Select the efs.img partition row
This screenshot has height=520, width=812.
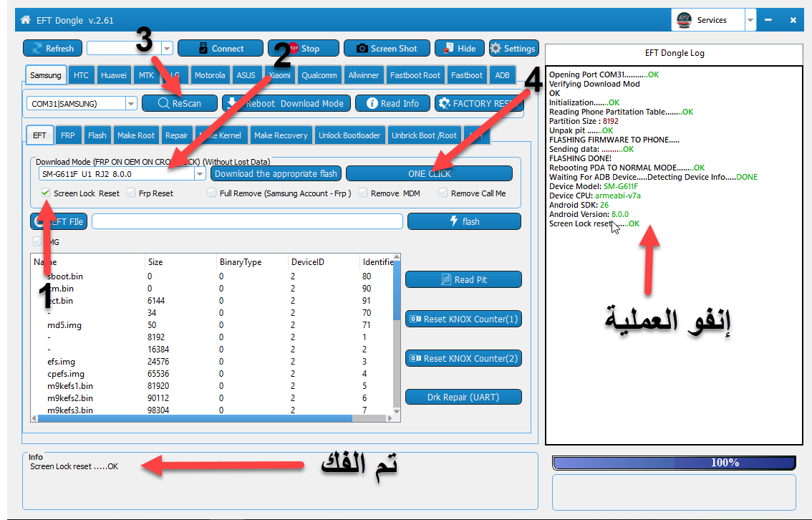213,362
